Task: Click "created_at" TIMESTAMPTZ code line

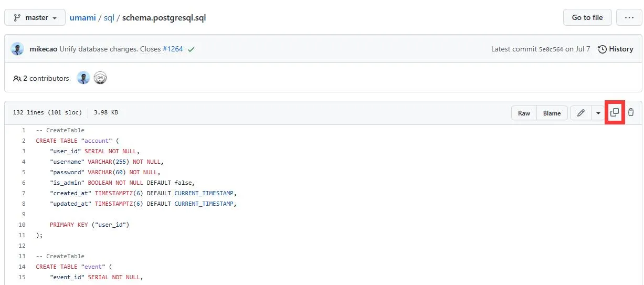Action: click(x=143, y=193)
